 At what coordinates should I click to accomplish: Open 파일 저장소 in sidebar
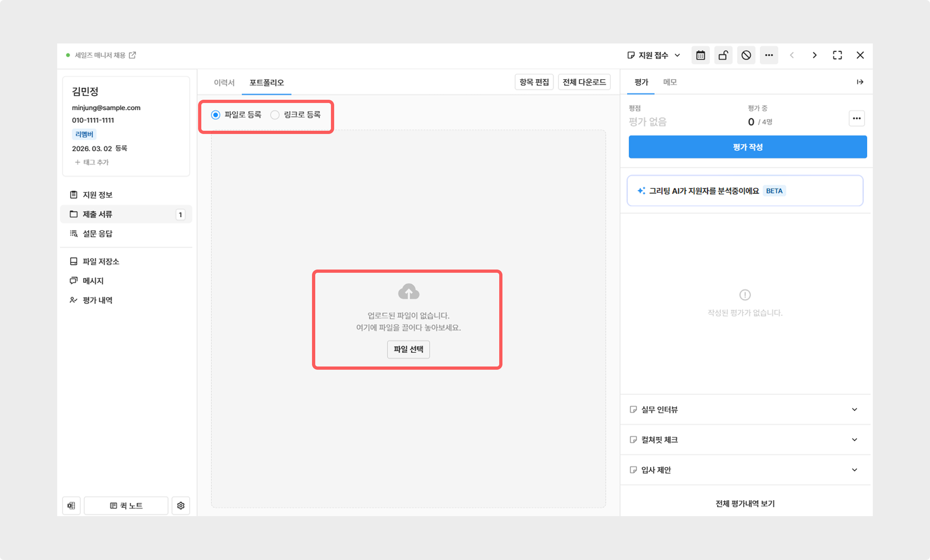126,261
